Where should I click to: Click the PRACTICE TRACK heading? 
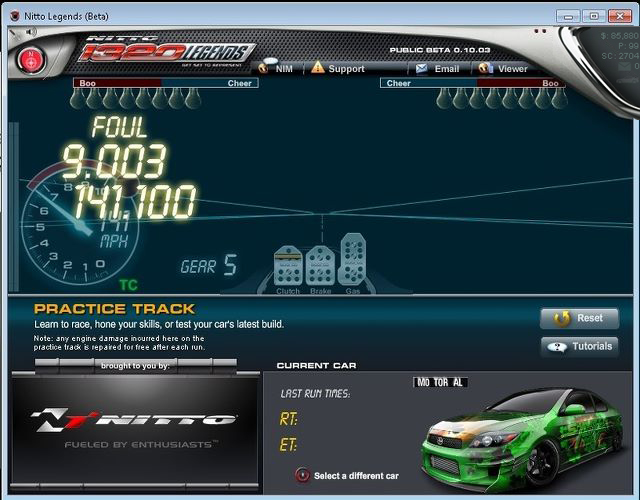tap(114, 309)
